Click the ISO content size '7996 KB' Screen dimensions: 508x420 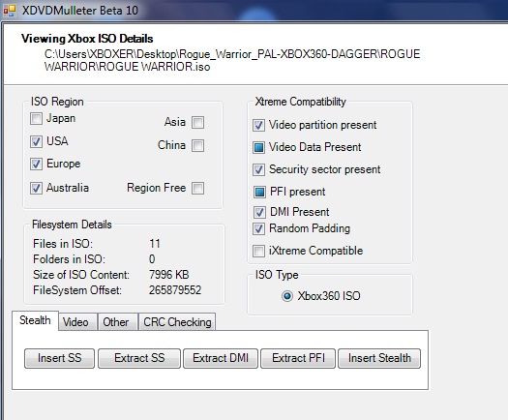[x=168, y=275]
